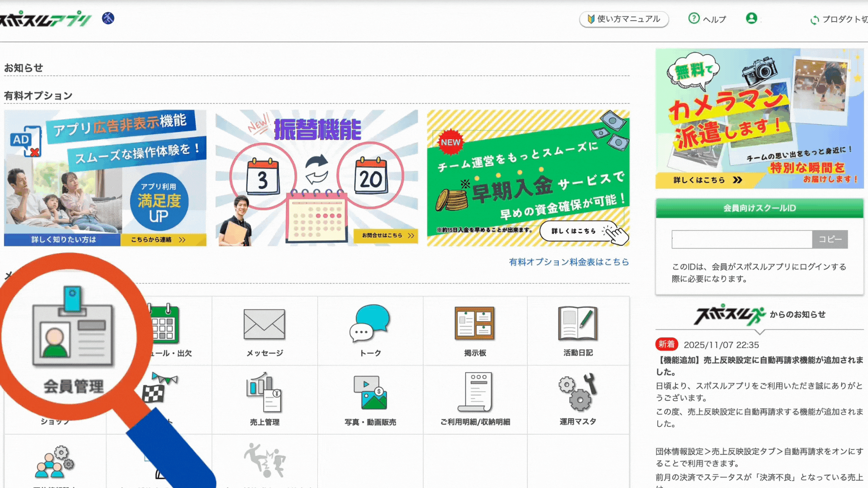The height and width of the screenshot is (488, 868).
Task: Click ご利用明細/収納明細 statement icon
Action: pyautogui.click(x=475, y=392)
